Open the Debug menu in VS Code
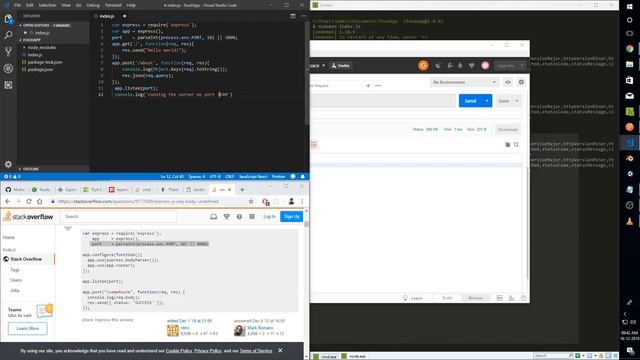 (x=93, y=5)
